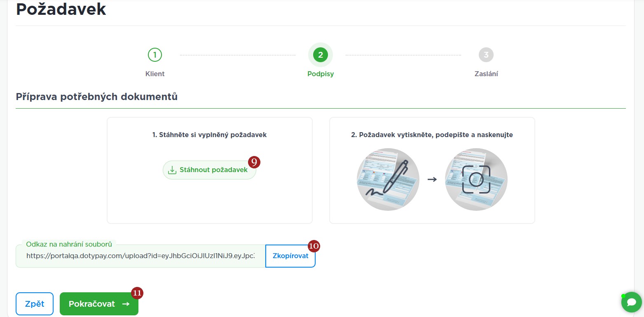Click the arrow between signing and scanning images

click(x=432, y=179)
